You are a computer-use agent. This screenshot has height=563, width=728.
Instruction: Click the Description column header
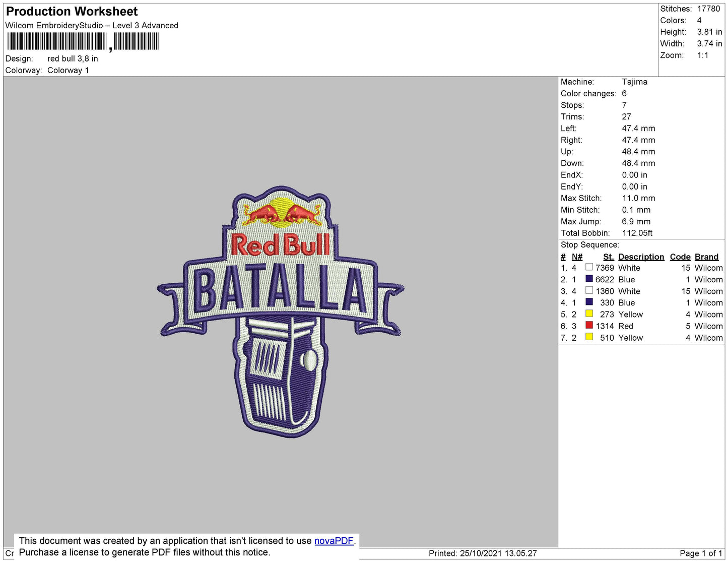[641, 257]
